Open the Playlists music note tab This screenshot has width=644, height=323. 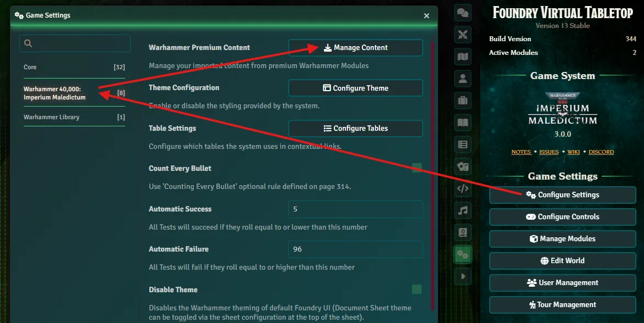tap(463, 210)
